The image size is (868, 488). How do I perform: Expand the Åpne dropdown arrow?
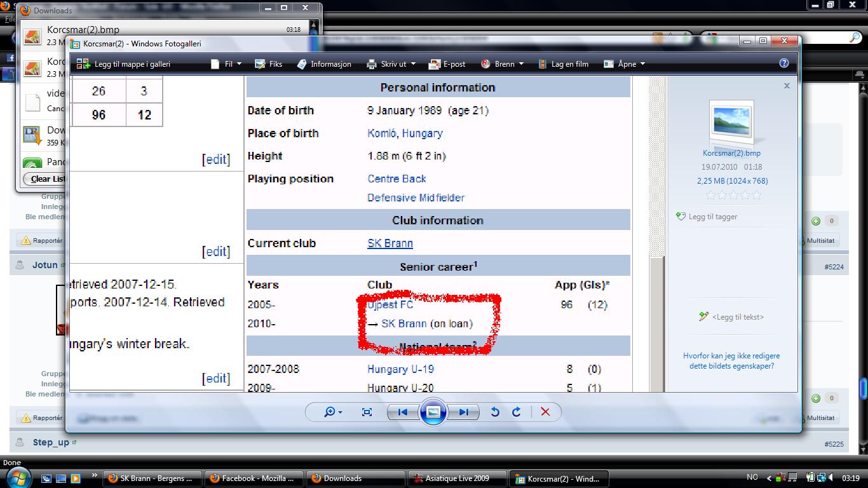(642, 64)
